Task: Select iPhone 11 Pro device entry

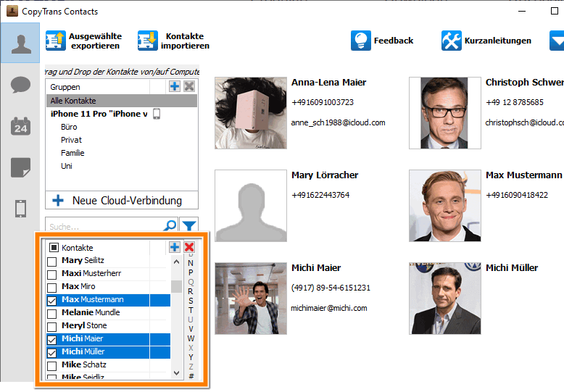Action: tap(99, 114)
